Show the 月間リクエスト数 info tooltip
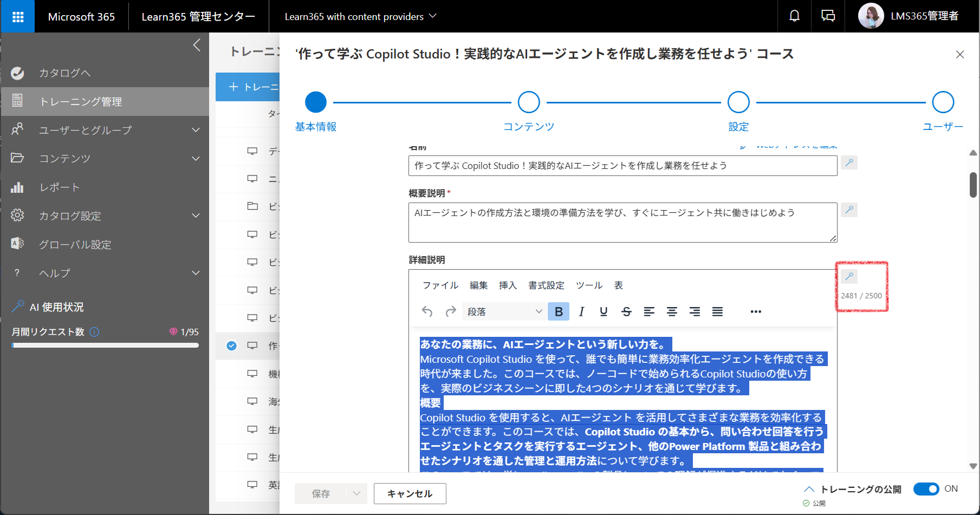 (x=94, y=332)
